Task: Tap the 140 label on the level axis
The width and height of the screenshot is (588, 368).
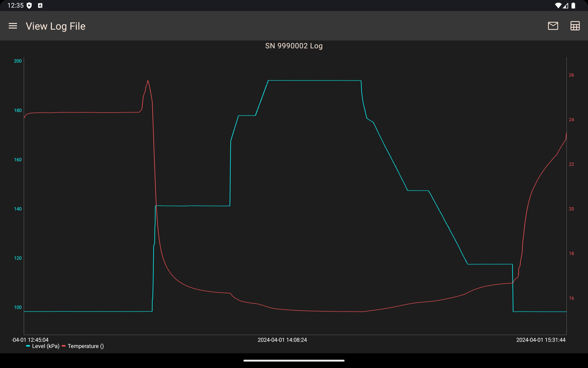Action: coord(18,209)
